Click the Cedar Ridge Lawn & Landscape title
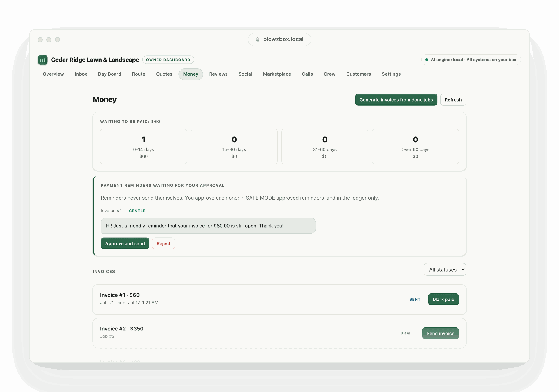The height and width of the screenshot is (392, 559). click(x=95, y=60)
